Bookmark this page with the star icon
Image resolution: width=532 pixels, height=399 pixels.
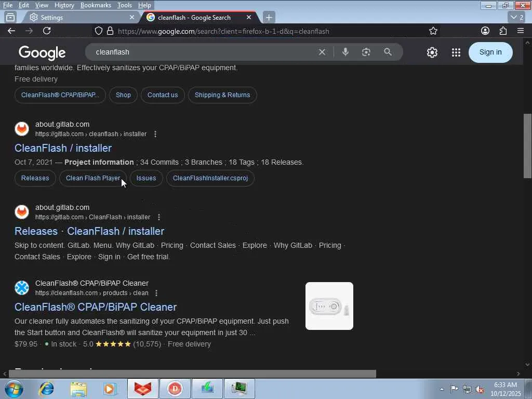433,31
